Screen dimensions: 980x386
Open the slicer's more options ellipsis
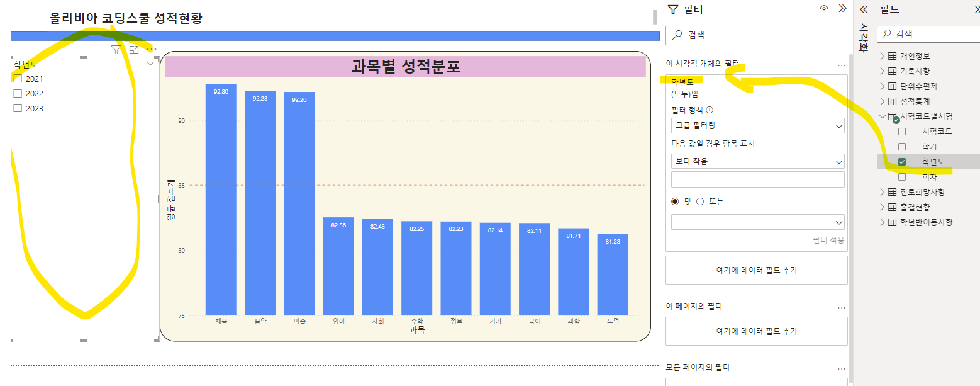[x=151, y=49]
